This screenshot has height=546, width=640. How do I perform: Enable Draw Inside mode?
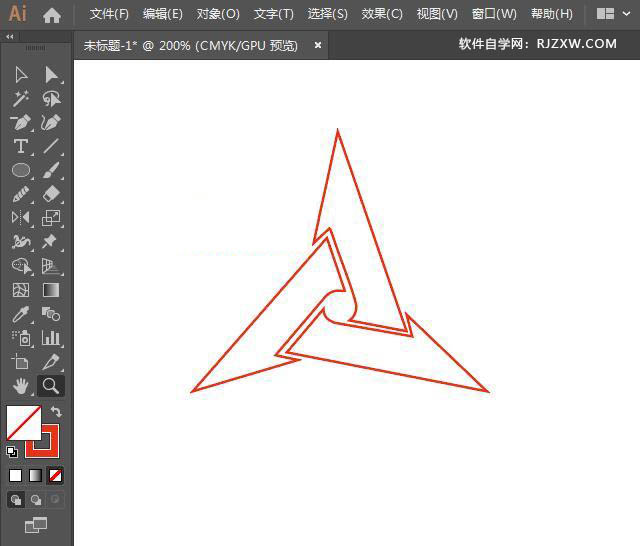pos(55,500)
